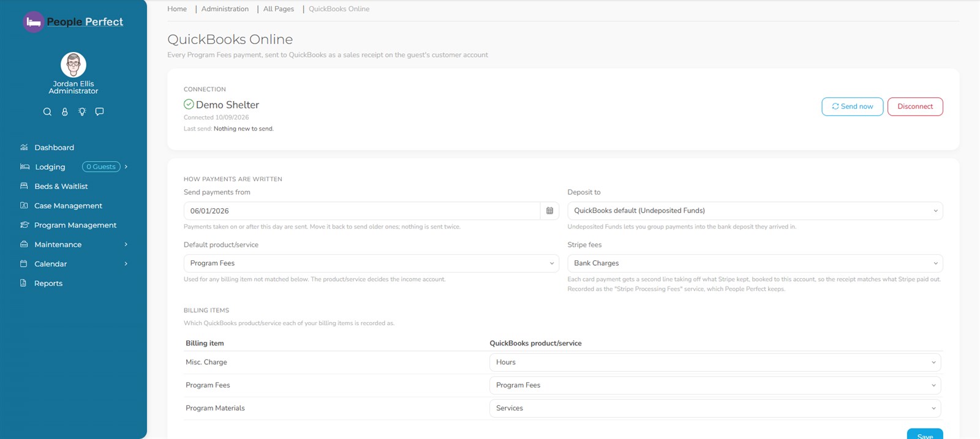Click the Beds & Waitlist icon

(24, 186)
